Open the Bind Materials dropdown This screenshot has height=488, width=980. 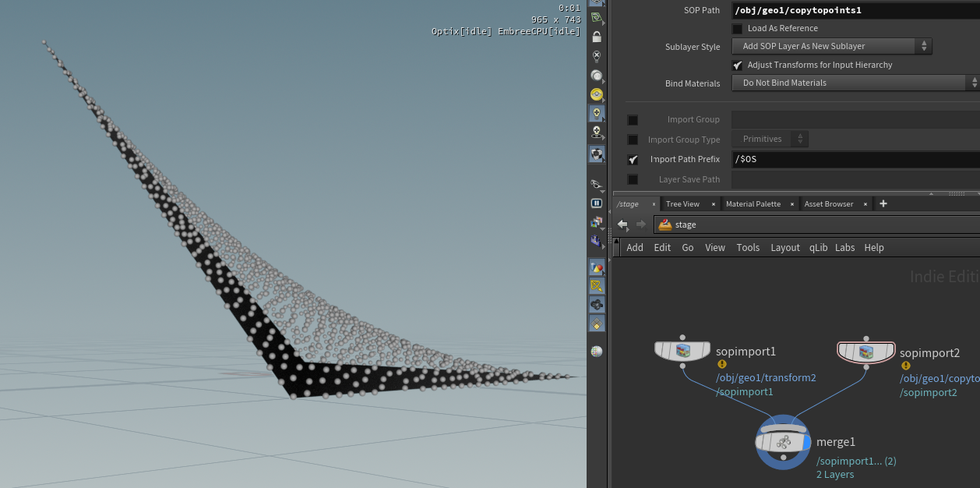[x=855, y=83]
